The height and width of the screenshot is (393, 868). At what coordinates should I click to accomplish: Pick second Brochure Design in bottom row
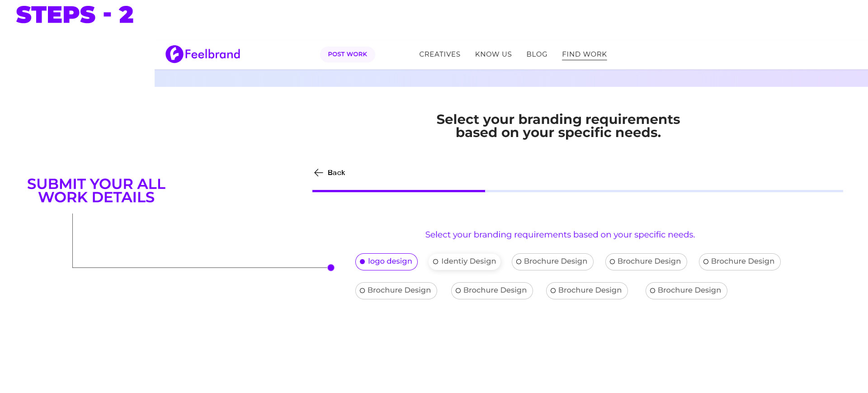pyautogui.click(x=491, y=290)
